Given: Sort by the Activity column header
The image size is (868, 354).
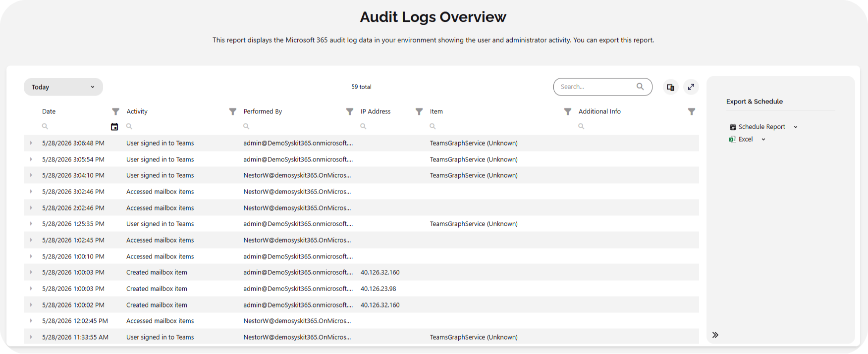Looking at the screenshot, I should [137, 111].
